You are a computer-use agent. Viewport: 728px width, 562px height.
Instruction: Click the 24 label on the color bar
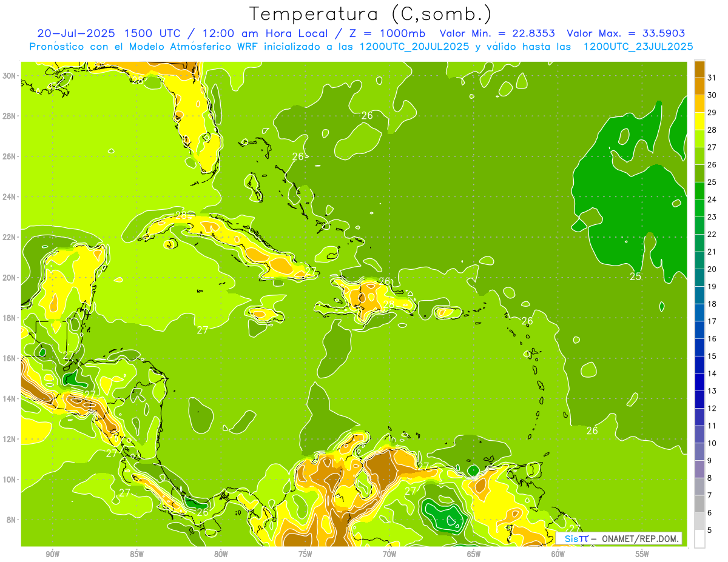(x=712, y=199)
